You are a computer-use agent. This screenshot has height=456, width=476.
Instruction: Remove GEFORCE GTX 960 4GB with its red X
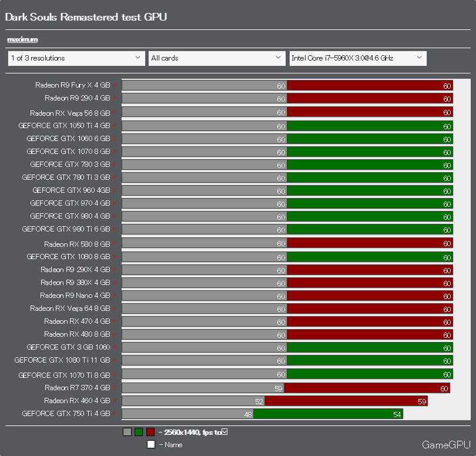(115, 190)
